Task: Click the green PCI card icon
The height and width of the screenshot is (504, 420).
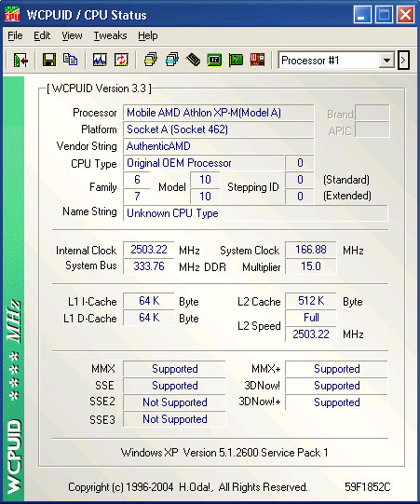Action: 236,61
